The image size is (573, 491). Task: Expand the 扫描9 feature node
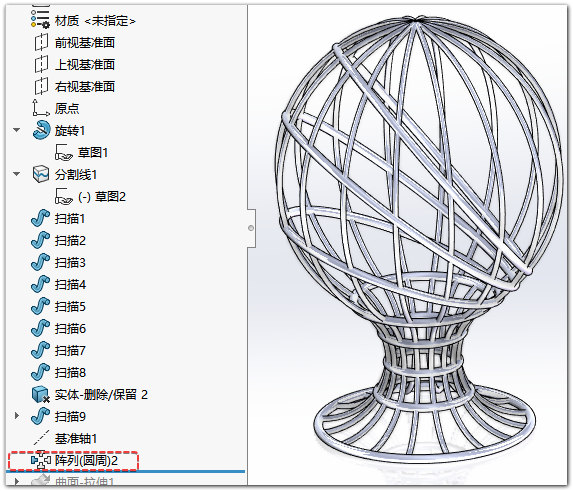tap(17, 416)
